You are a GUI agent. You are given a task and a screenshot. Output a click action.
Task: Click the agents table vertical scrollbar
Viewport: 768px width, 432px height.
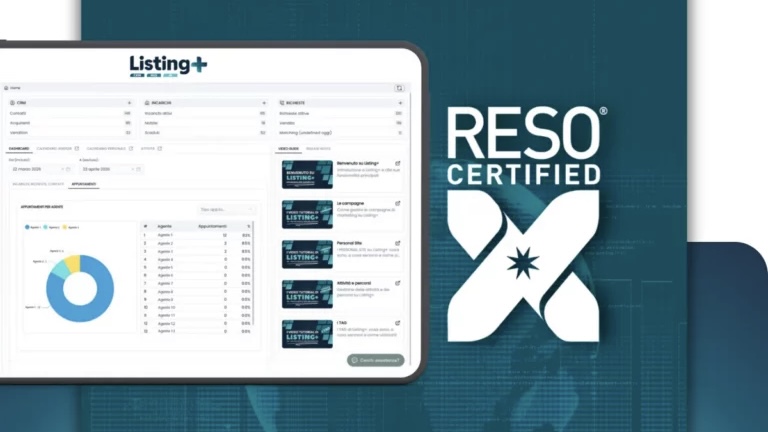(253, 274)
